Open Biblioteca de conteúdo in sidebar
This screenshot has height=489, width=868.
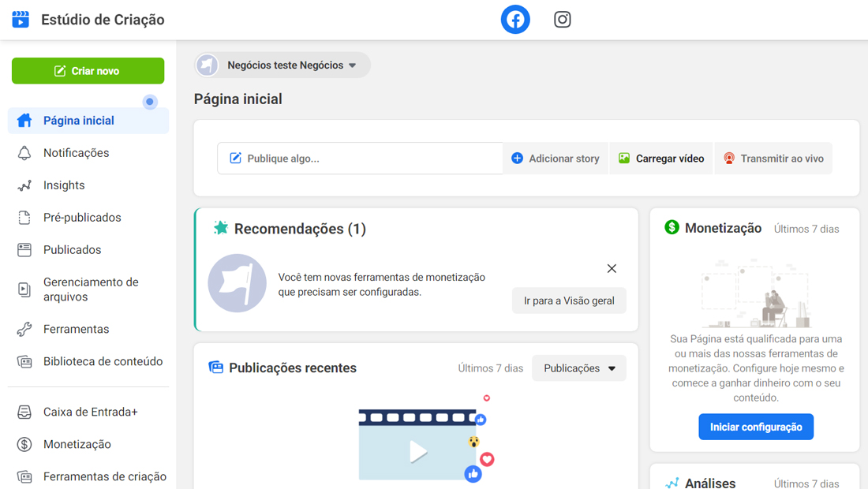[x=88, y=362]
